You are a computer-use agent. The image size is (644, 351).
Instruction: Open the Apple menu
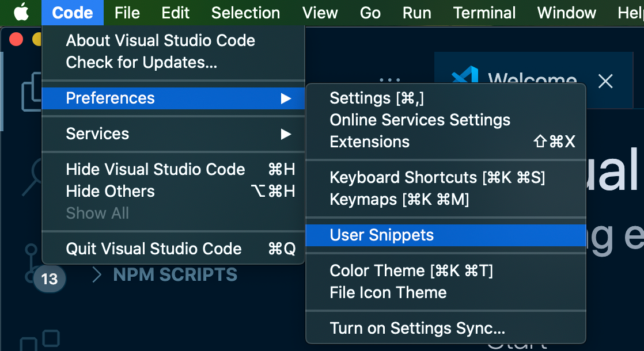click(x=21, y=13)
